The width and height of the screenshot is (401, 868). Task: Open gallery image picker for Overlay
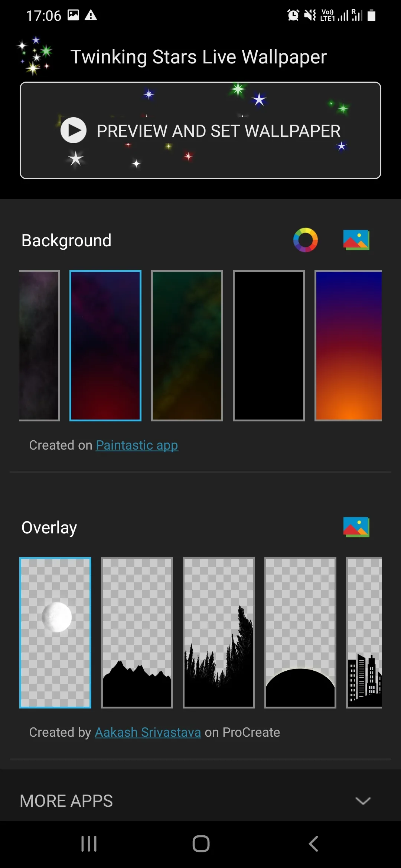tap(356, 527)
